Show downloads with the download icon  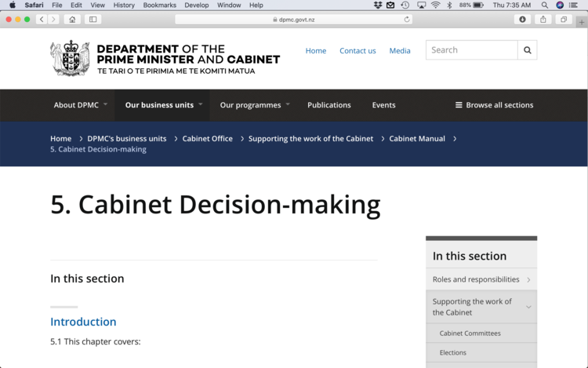[522, 20]
